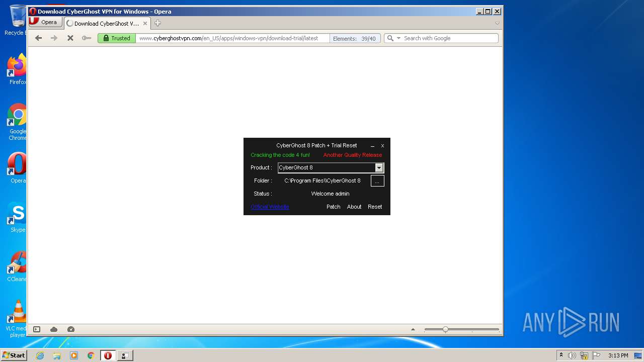
Task: Open the Windows Start menu
Action: [x=14, y=355]
